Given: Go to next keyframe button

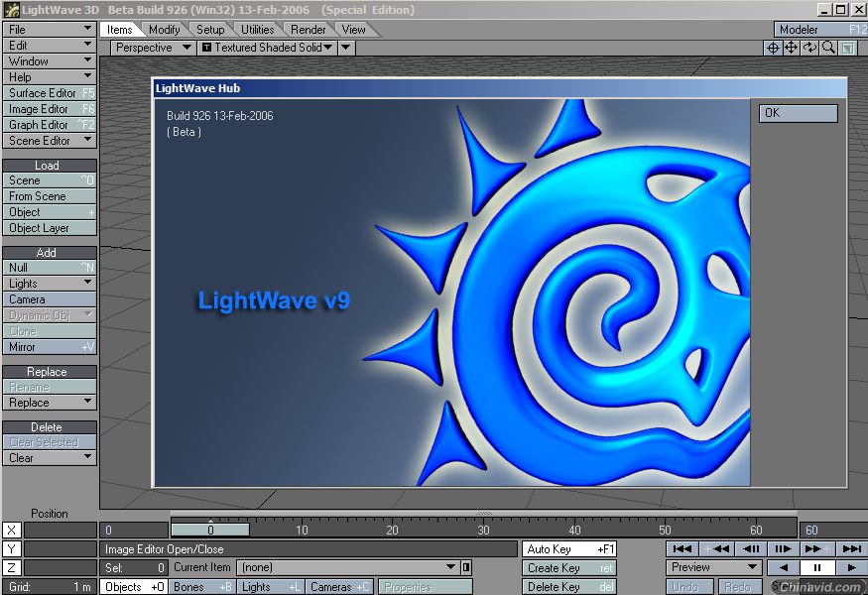Looking at the screenshot, I should click(x=816, y=548).
